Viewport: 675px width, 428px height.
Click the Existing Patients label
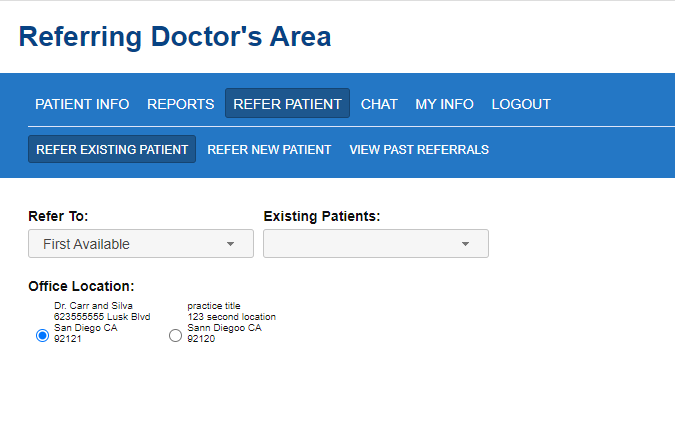click(321, 216)
